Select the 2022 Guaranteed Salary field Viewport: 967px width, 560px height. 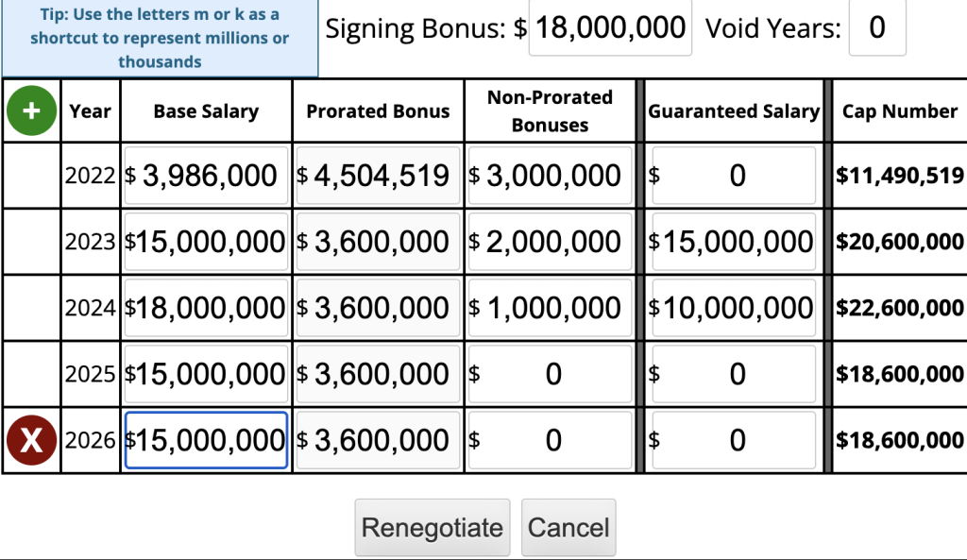pos(734,176)
